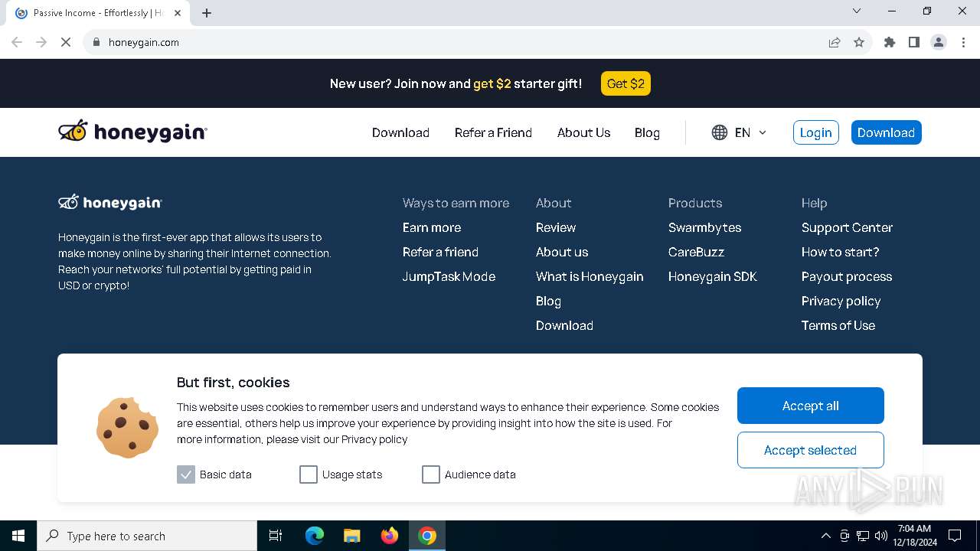The image size is (980, 551).
Task: Click the globe language icon
Action: [x=719, y=132]
